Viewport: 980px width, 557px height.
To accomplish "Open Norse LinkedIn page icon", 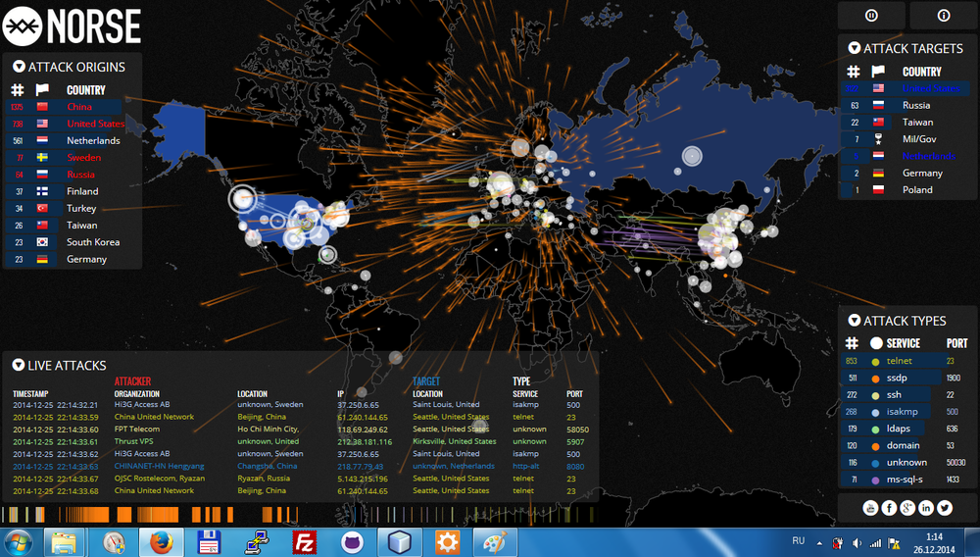I will pyautogui.click(x=926, y=508).
